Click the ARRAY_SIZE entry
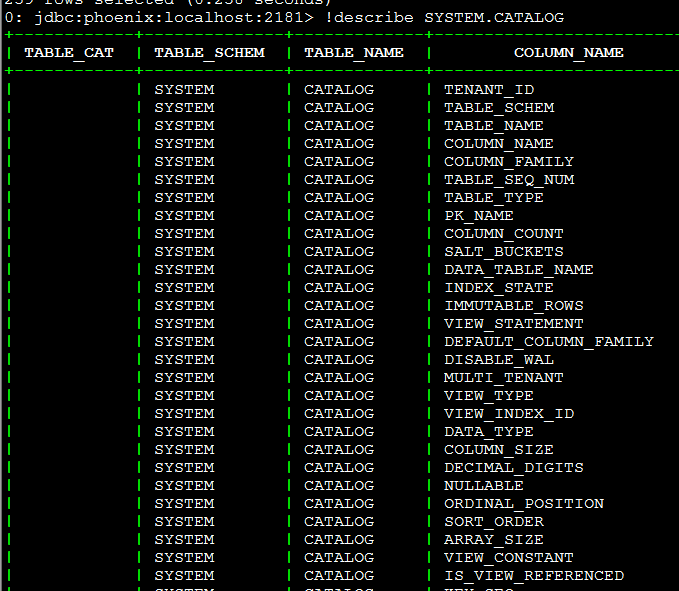The height and width of the screenshot is (591, 679). (494, 539)
